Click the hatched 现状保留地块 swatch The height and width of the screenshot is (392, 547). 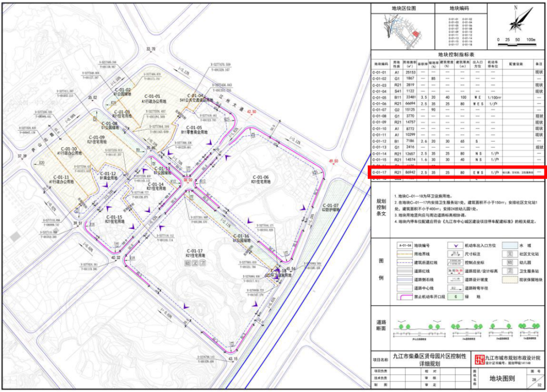click(510, 280)
